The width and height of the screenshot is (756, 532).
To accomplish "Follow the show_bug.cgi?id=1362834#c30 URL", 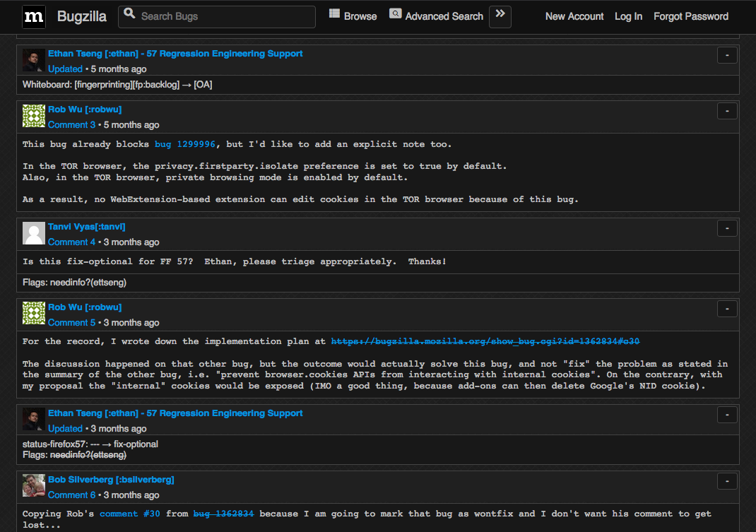I will tap(485, 341).
